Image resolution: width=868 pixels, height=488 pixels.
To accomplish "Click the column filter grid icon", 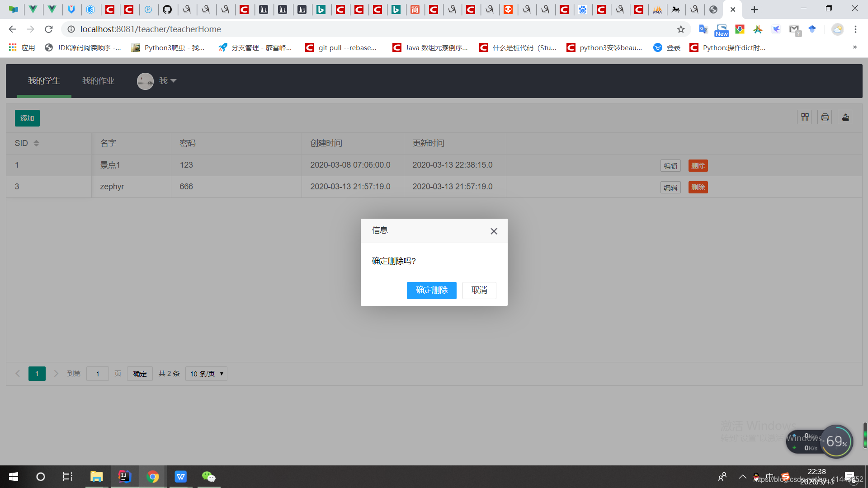I will 805,117.
